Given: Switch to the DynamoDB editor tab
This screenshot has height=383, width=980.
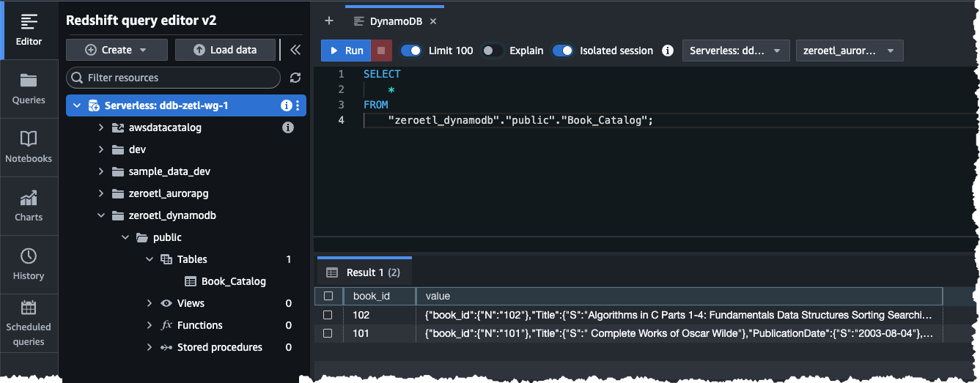Looking at the screenshot, I should coord(396,21).
